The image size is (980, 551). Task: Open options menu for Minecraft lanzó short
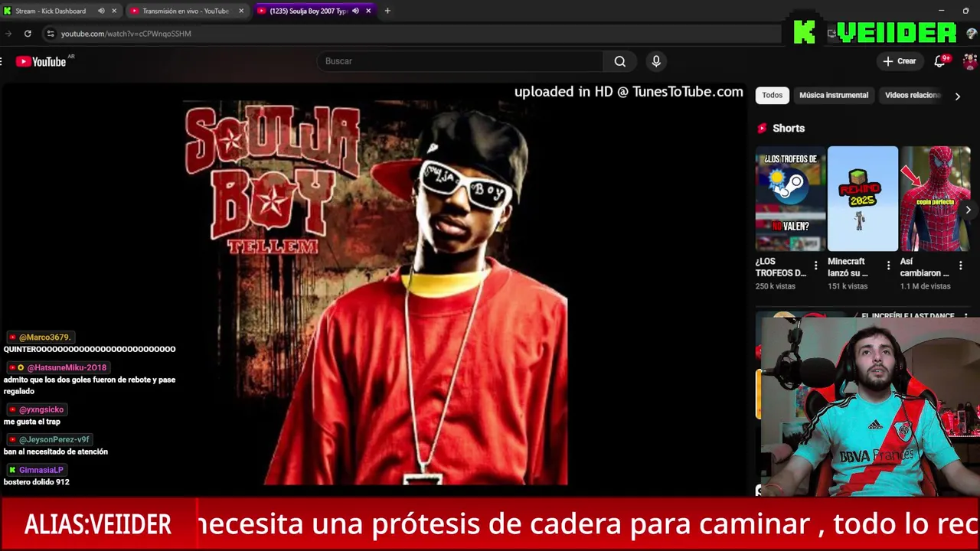(888, 266)
